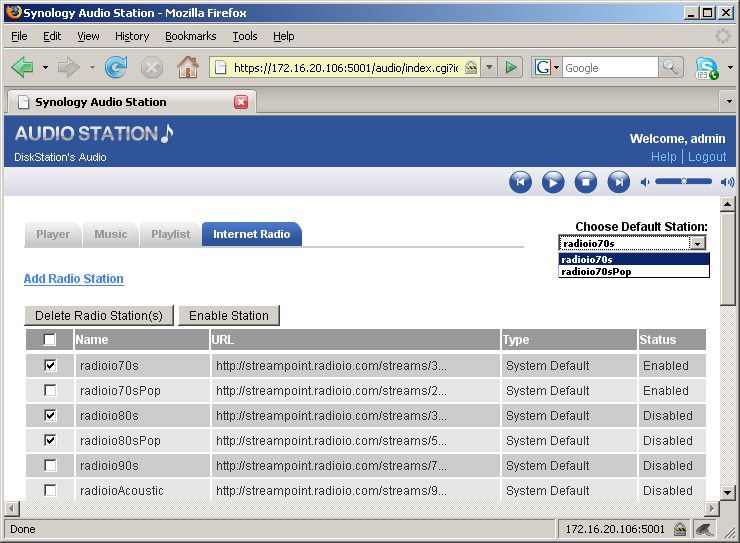This screenshot has width=740, height=543.
Task: Click the green Go arrow beside address bar
Action: 511,67
